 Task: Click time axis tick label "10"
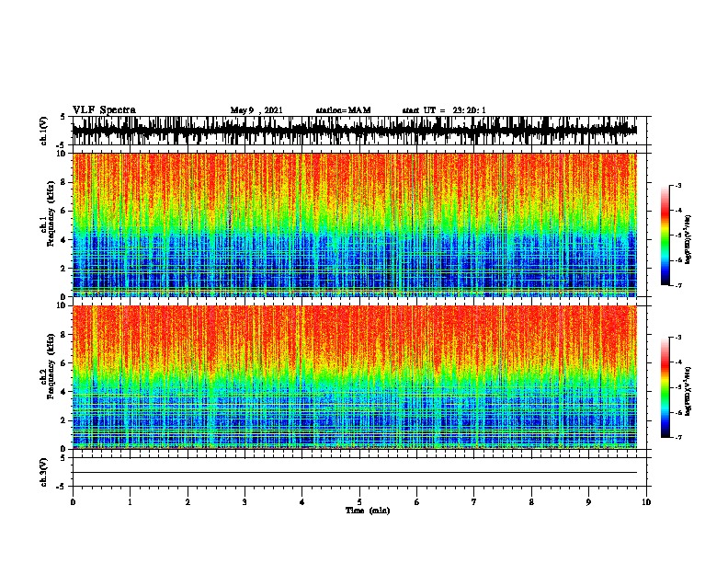646,502
